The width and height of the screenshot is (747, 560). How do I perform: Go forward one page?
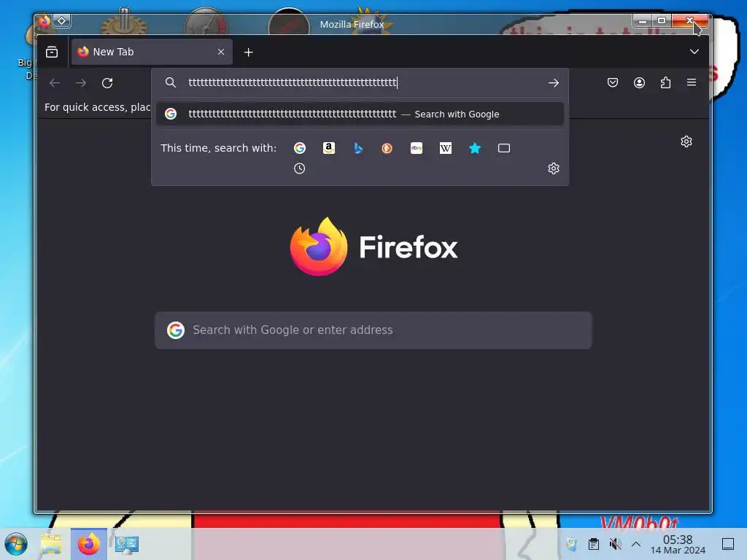tap(81, 83)
